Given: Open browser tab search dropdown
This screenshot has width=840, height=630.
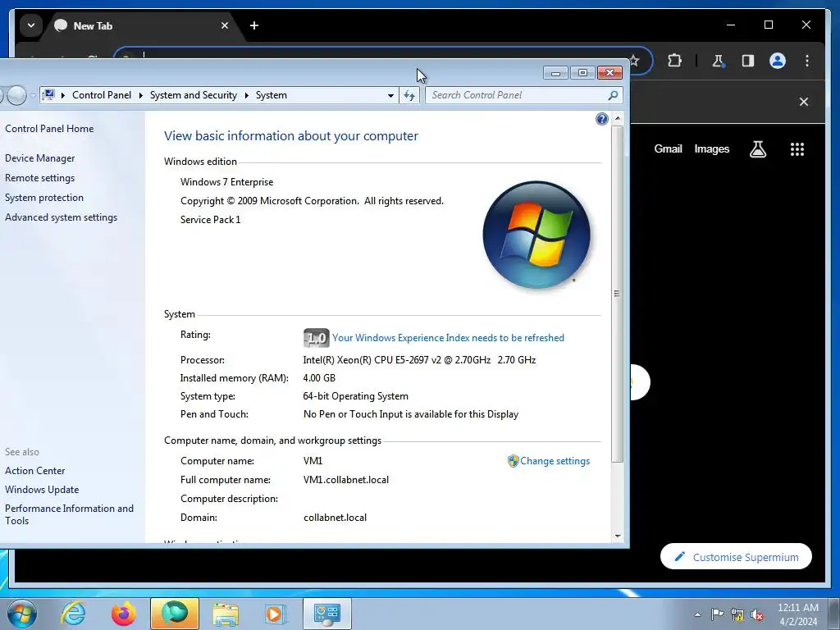Looking at the screenshot, I should tap(31, 25).
